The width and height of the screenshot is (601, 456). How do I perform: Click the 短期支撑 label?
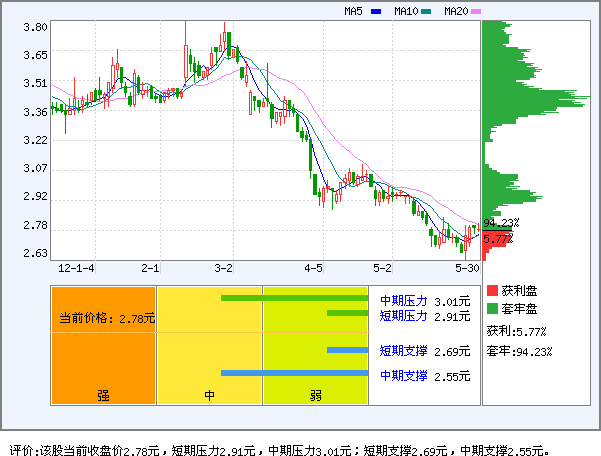pyautogui.click(x=404, y=351)
